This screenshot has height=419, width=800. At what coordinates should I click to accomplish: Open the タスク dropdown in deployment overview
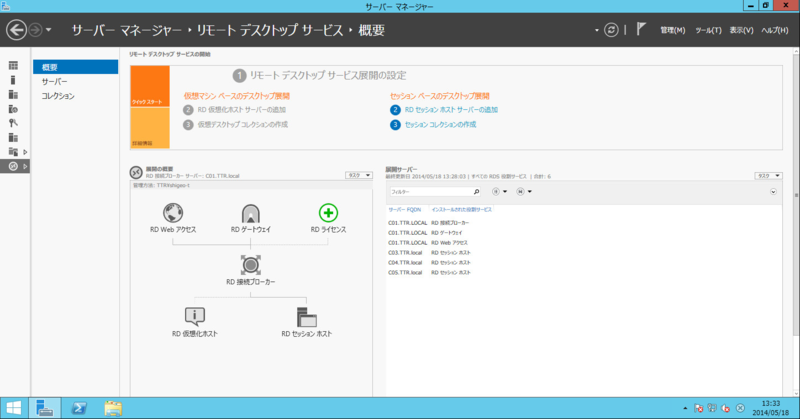(x=359, y=175)
